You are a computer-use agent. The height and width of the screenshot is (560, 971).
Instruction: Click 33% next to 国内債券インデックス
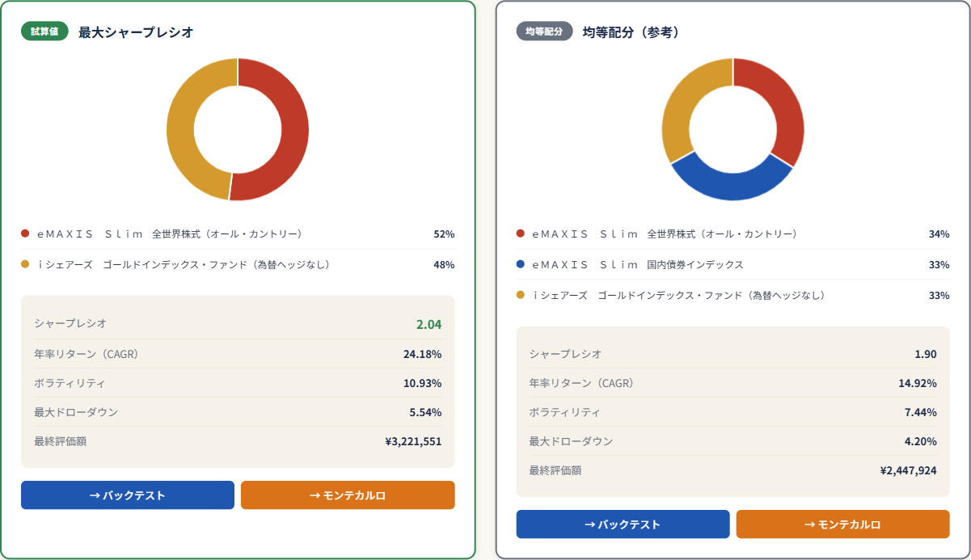click(x=939, y=264)
